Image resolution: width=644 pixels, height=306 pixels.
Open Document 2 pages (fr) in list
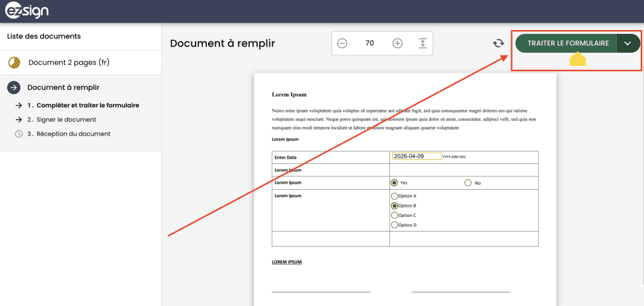point(69,63)
